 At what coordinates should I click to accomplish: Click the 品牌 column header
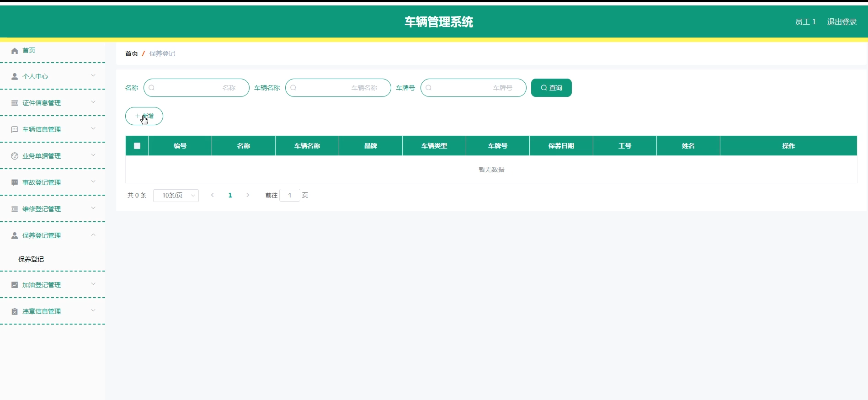(371, 146)
